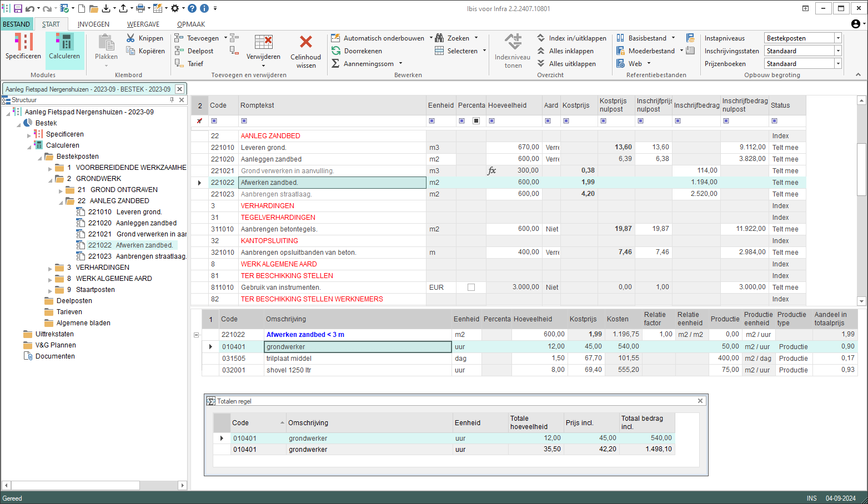Expand the 3 VERHARDINGEN tree node
This screenshot has height=504, width=868.
coord(50,268)
